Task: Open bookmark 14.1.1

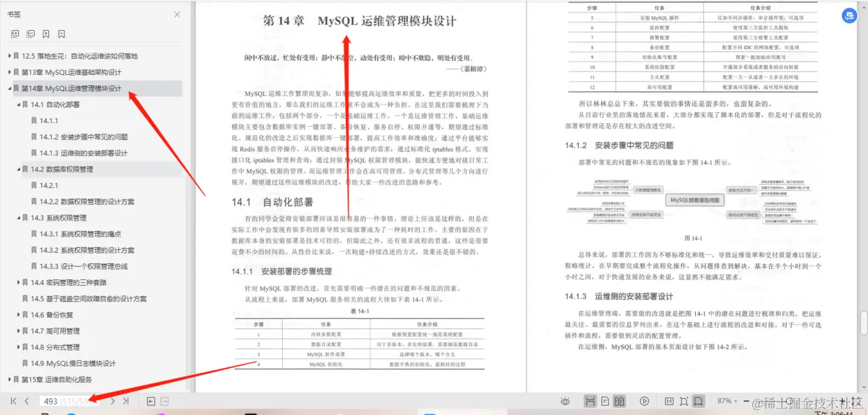Action: (49, 121)
